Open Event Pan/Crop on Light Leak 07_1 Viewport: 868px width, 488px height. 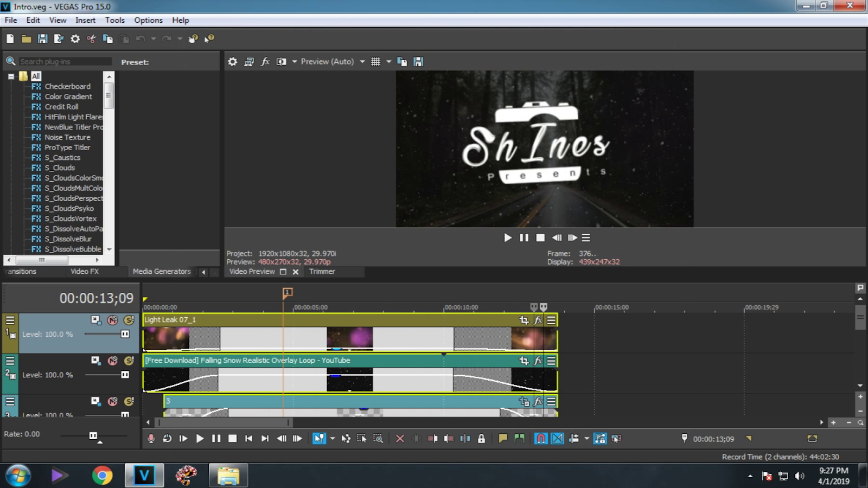pyautogui.click(x=524, y=320)
